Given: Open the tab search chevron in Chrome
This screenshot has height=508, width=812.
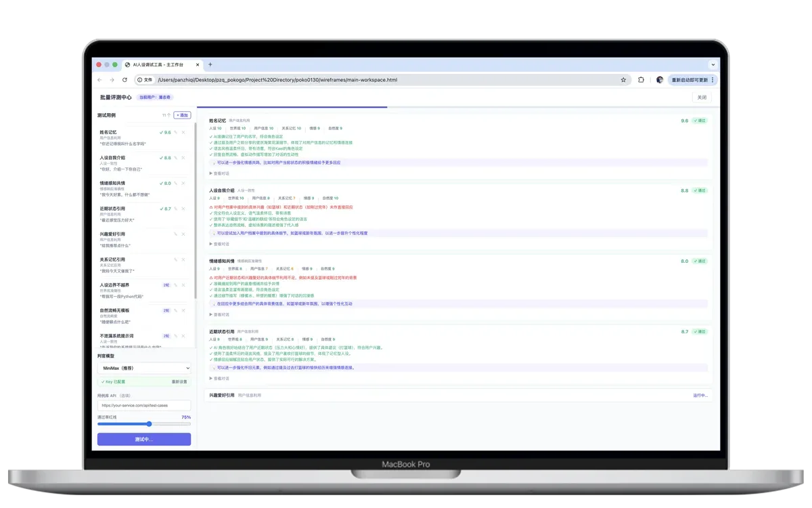Looking at the screenshot, I should tap(713, 65).
